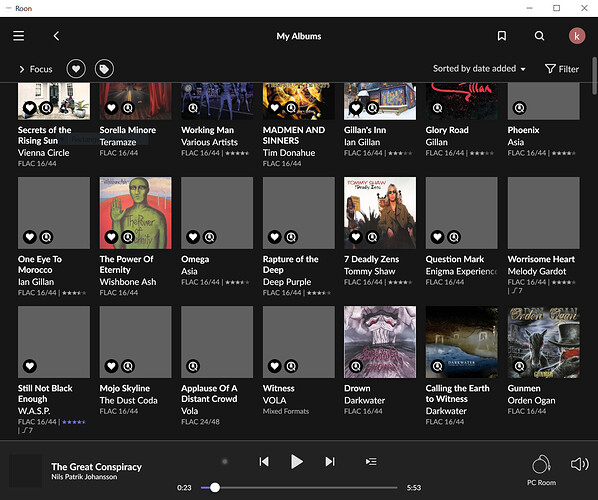Screen dimensions: 598x500
Task: Open the now playing title 'The Great Conspiracy'
Action: click(96, 467)
